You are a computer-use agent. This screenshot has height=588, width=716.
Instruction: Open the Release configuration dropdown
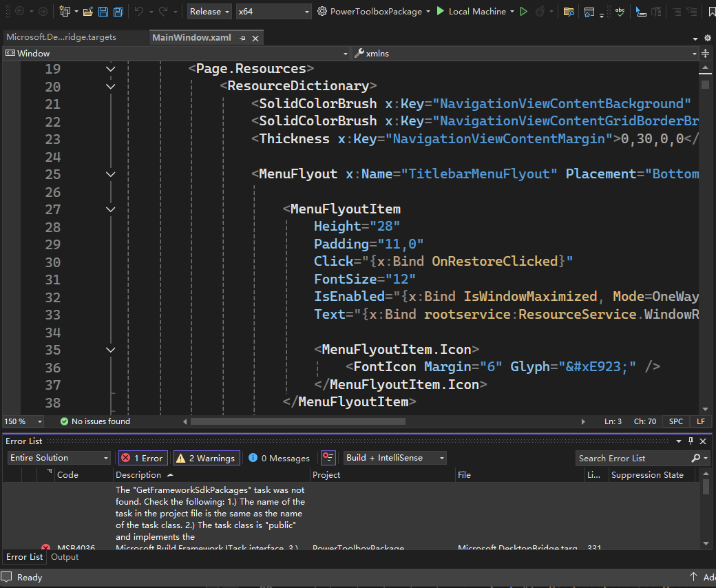click(209, 12)
